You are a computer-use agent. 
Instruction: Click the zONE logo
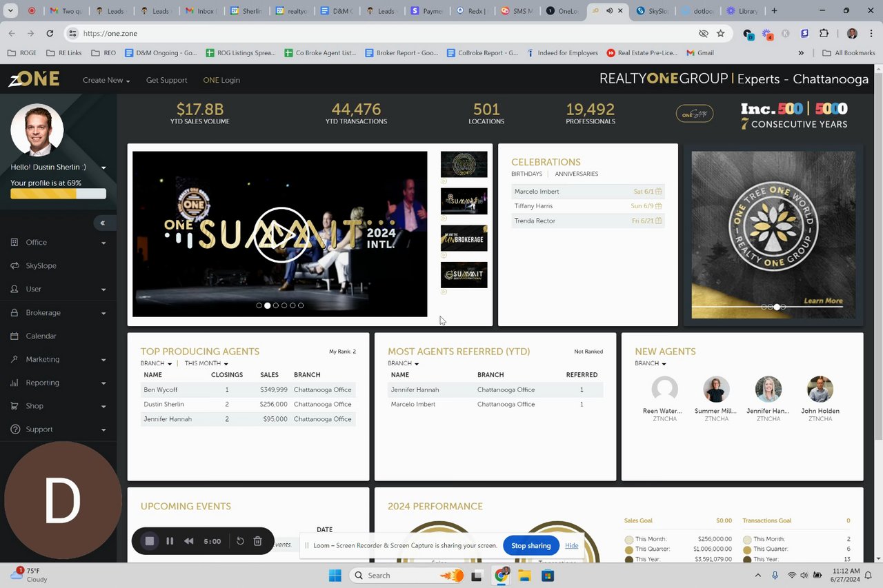(x=34, y=79)
